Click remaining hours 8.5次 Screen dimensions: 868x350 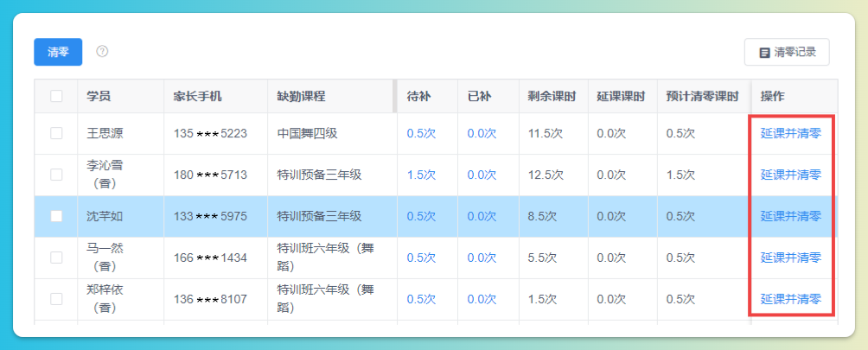[x=543, y=216]
